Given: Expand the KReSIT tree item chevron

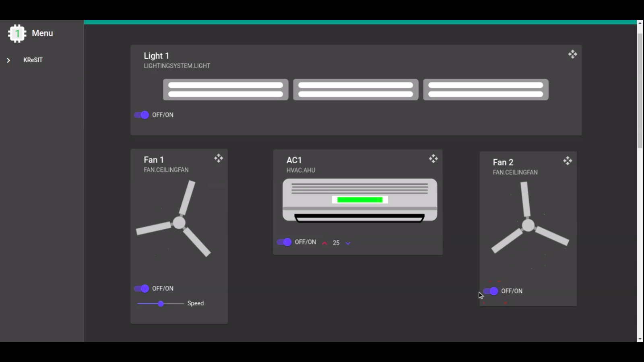Looking at the screenshot, I should (8, 60).
